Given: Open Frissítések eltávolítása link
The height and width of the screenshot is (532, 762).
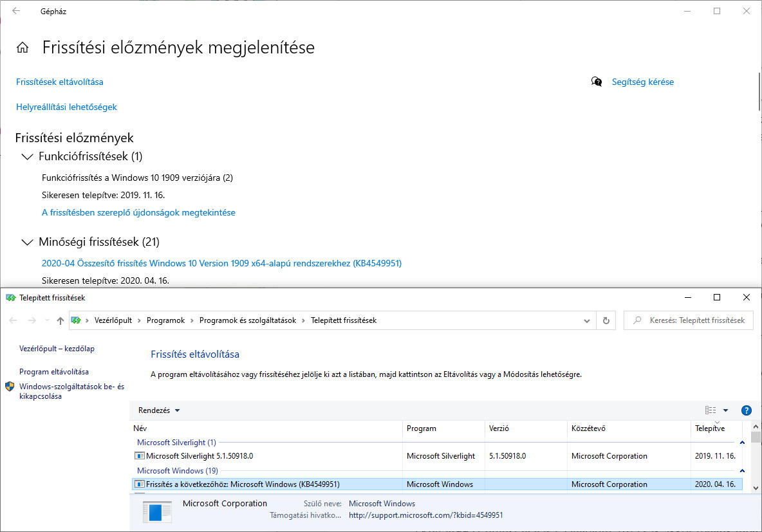Looking at the screenshot, I should point(60,82).
